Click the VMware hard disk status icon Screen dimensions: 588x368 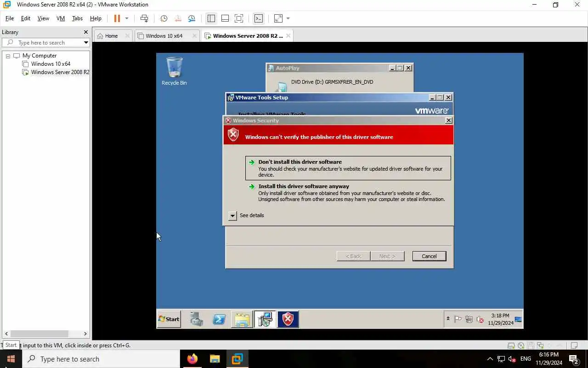511,345
